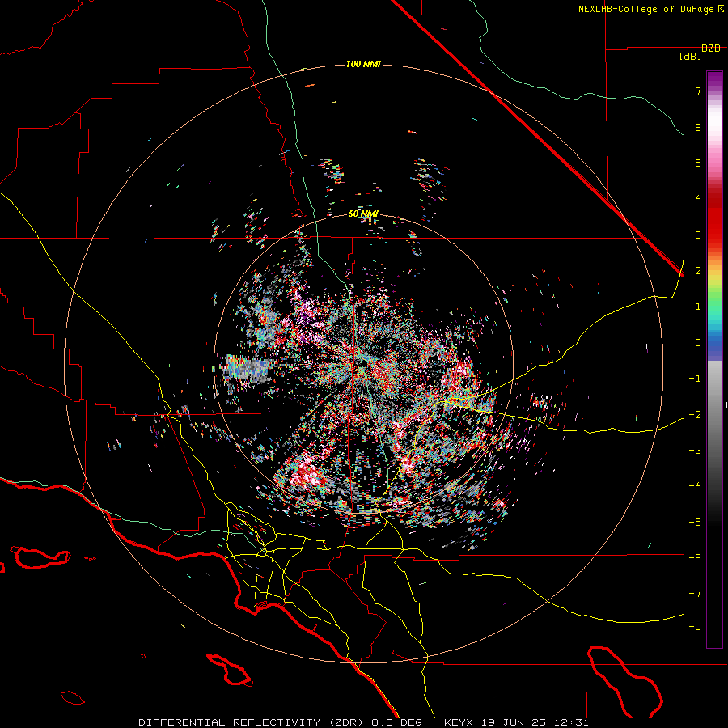Viewport: 728px width, 728px height.
Task: Click the "0.5 DEG" elevation text
Action: [x=397, y=722]
